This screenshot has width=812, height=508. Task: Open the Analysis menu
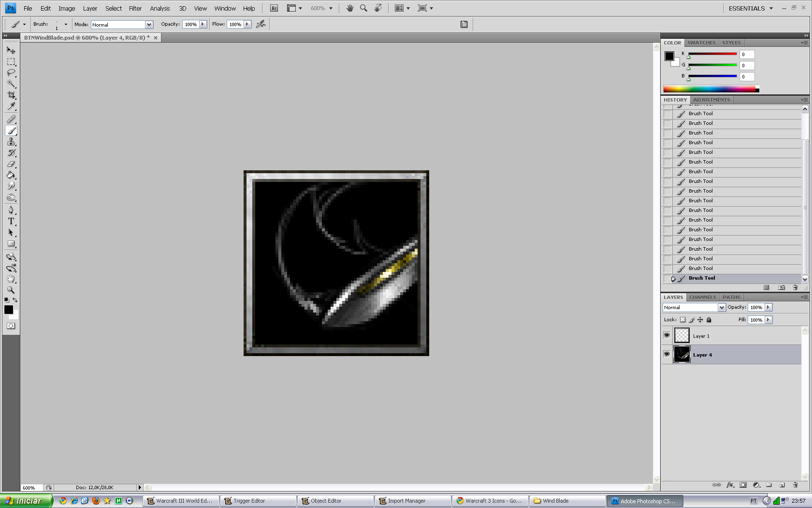pyautogui.click(x=160, y=8)
